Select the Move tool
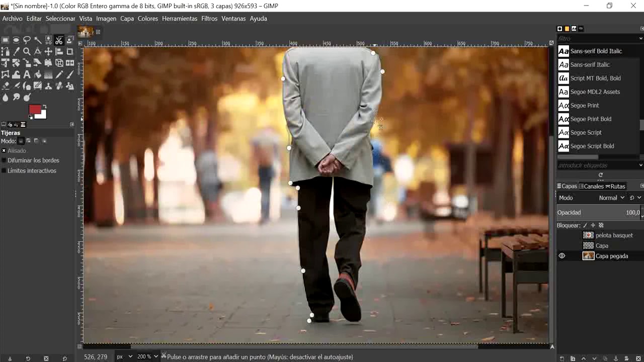644x362 pixels. (48, 51)
